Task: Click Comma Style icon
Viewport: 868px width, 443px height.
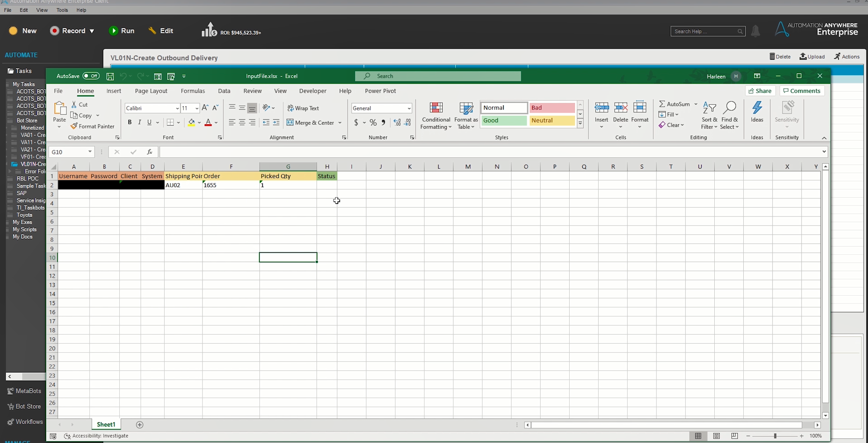Action: 383,123
